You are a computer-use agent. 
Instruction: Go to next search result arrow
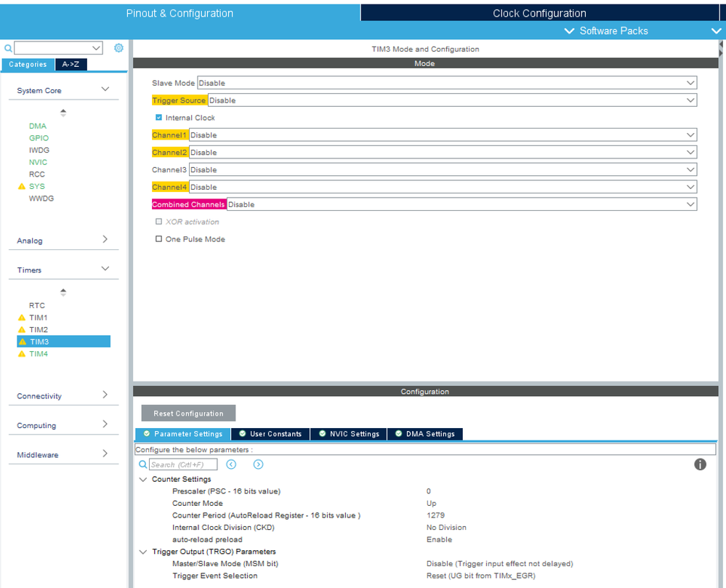tap(259, 464)
